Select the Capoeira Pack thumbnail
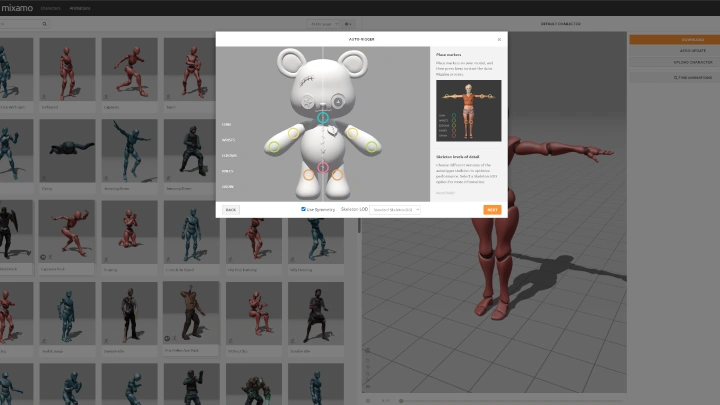Viewport: 720px width, 405px height. [x=67, y=232]
